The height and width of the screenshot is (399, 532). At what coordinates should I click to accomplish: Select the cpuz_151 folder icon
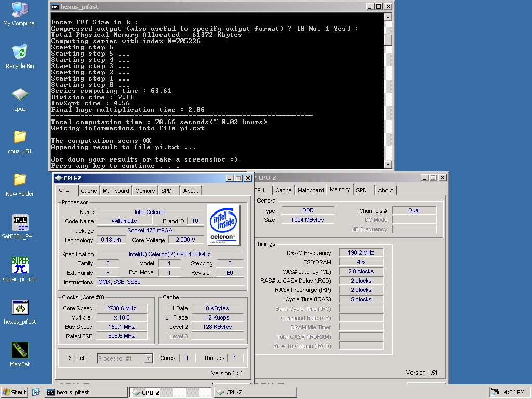[20, 142]
